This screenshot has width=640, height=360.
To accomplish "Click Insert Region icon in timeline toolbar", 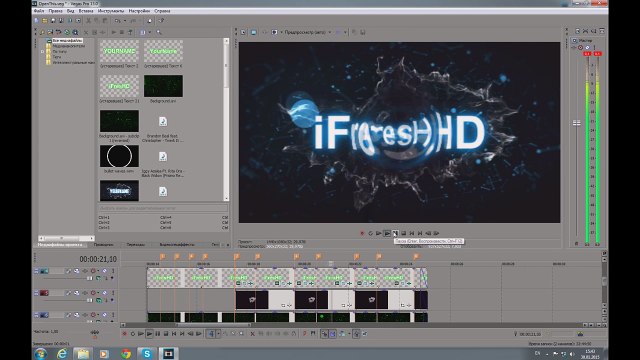I will pos(313,333).
